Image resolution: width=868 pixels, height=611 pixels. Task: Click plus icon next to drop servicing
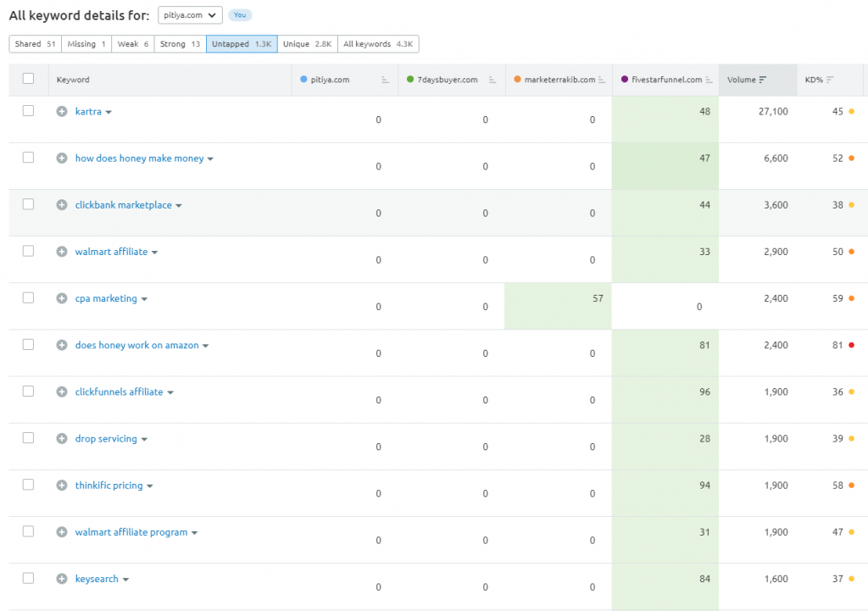click(x=62, y=439)
